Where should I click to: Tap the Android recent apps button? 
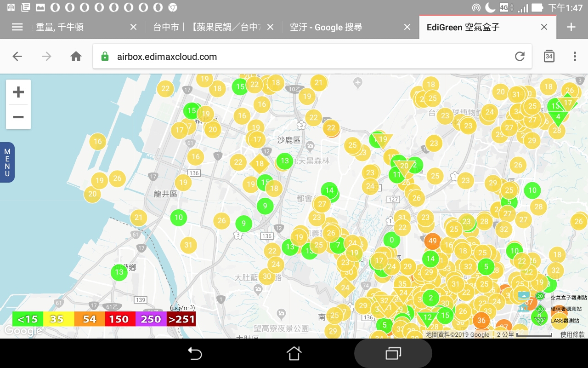tap(393, 353)
